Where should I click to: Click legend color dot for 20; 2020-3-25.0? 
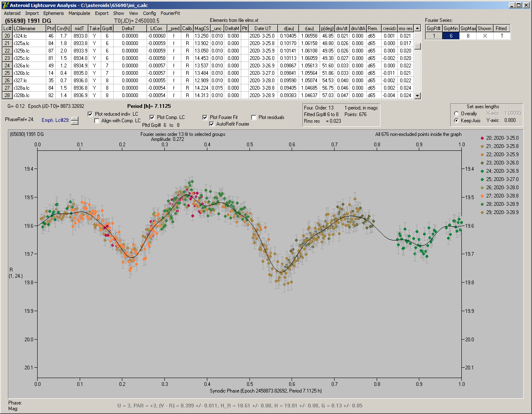[x=482, y=138]
